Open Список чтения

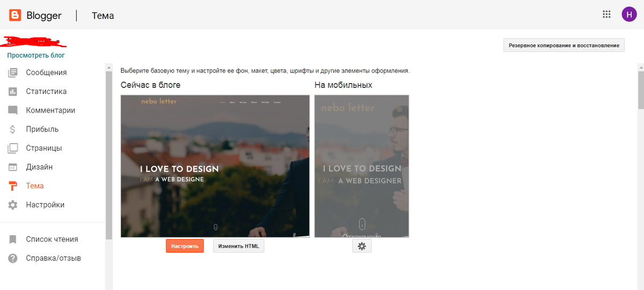coord(53,240)
